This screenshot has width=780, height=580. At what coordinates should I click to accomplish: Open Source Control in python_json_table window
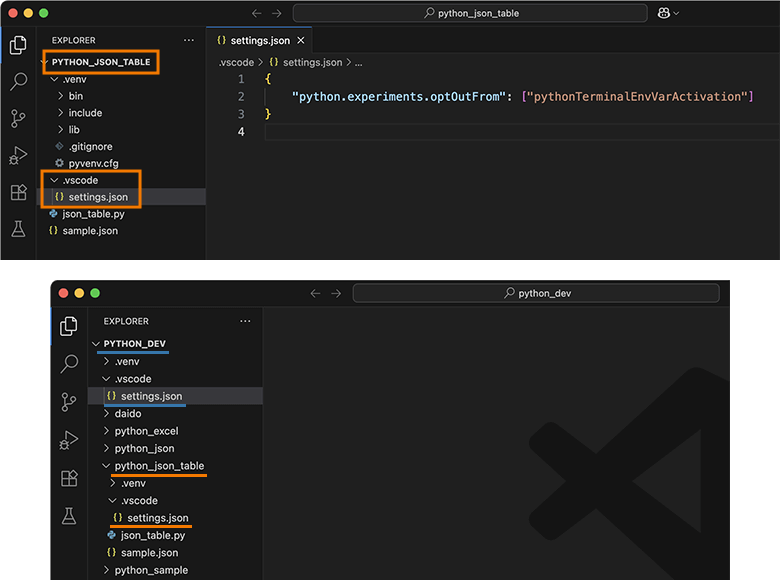tap(18, 118)
